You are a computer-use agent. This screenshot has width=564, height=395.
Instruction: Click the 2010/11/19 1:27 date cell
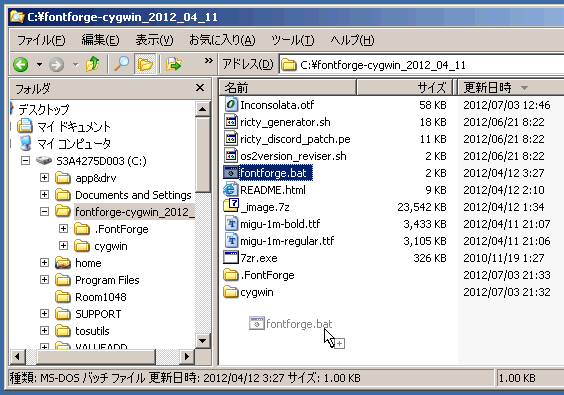coord(504,258)
